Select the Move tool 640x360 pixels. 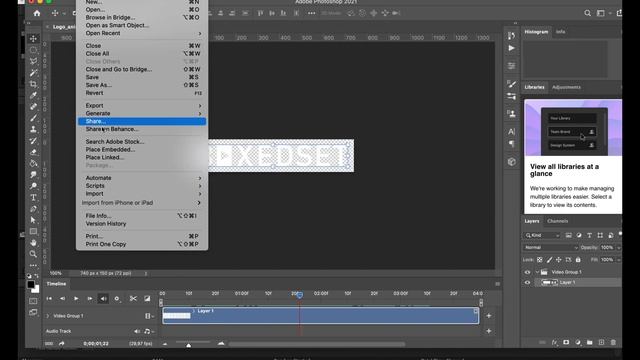33,39
